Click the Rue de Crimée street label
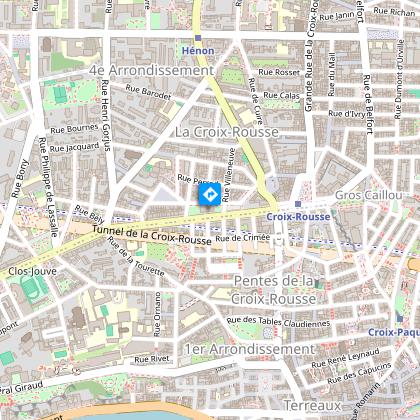Viewport: 420px width, 420px height. (x=243, y=238)
